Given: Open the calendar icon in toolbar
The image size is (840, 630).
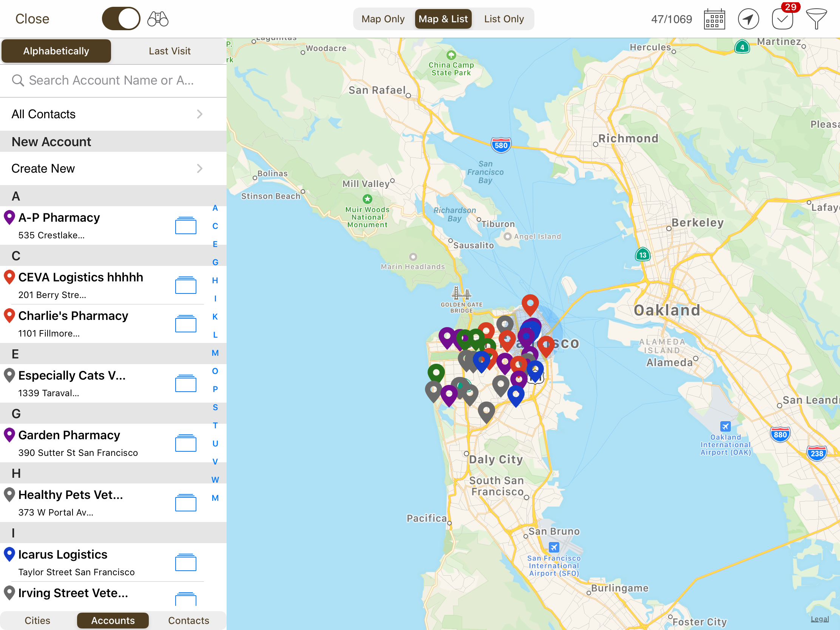Looking at the screenshot, I should (714, 19).
